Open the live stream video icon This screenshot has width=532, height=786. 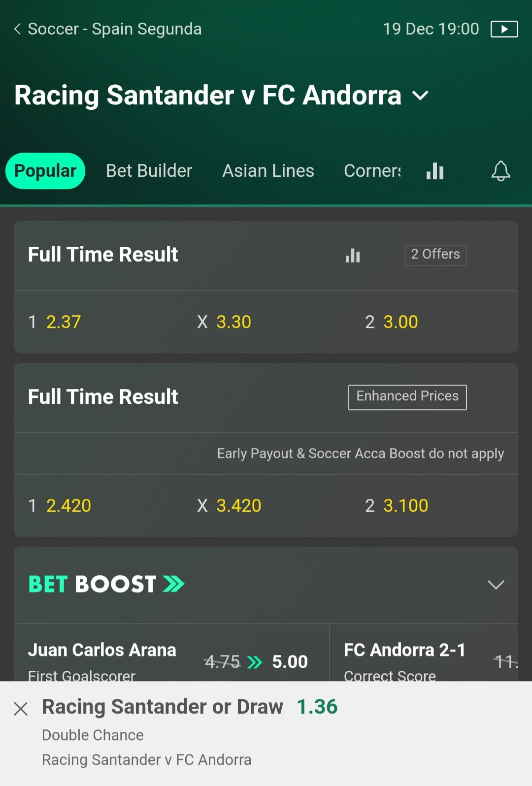pos(504,29)
